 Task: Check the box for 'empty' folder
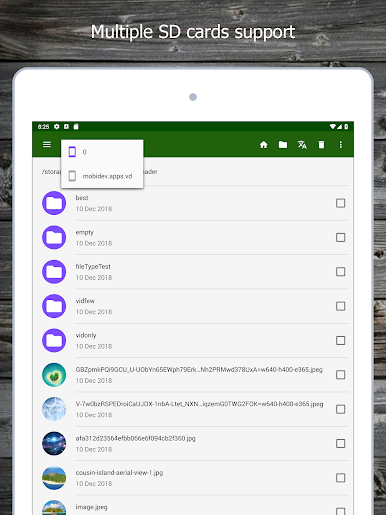[340, 237]
